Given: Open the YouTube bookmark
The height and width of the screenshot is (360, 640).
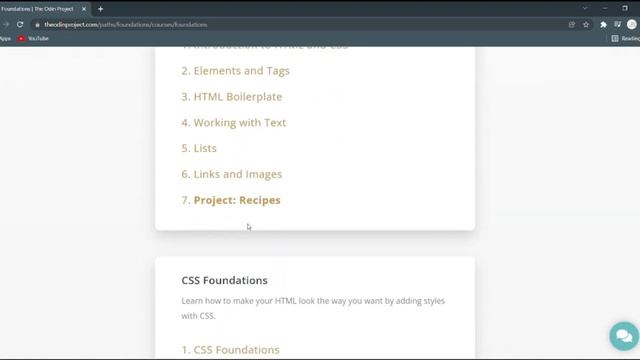Looking at the screenshot, I should (33, 38).
